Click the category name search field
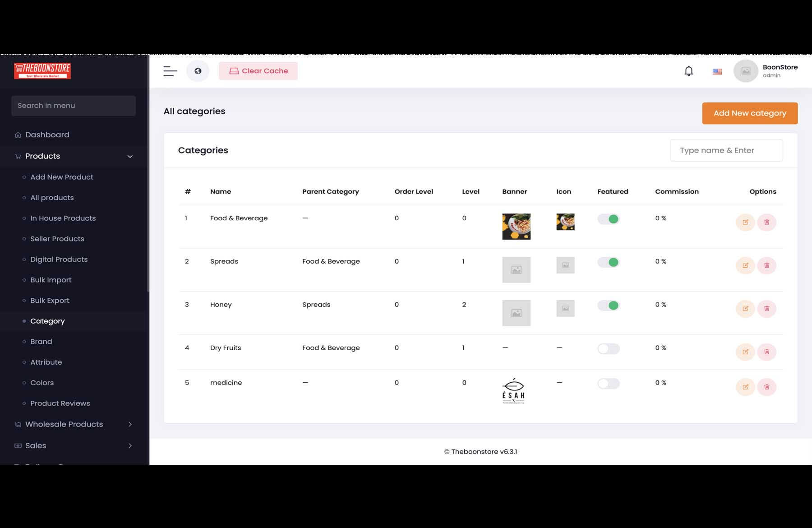 [x=726, y=150]
